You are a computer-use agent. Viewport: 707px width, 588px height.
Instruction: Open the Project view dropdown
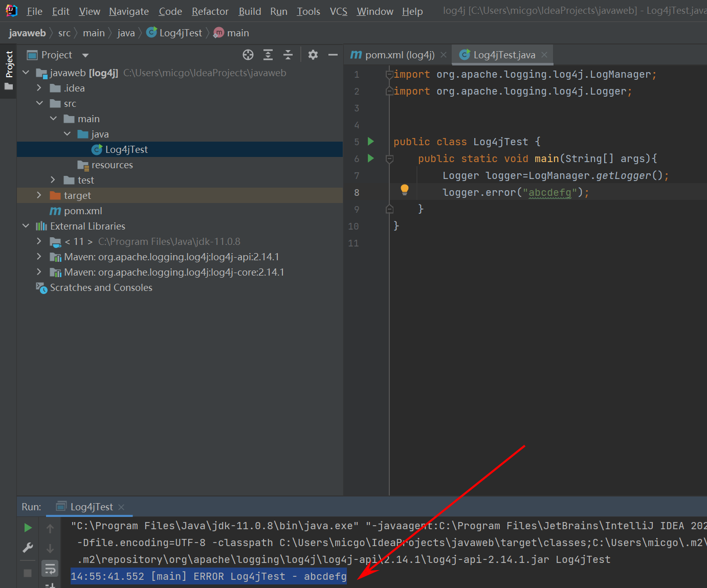click(x=85, y=55)
